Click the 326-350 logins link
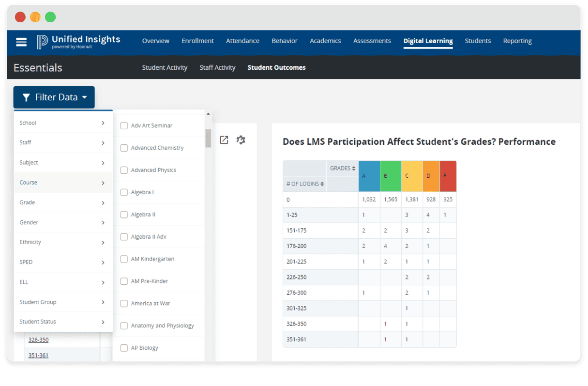 (x=38, y=340)
